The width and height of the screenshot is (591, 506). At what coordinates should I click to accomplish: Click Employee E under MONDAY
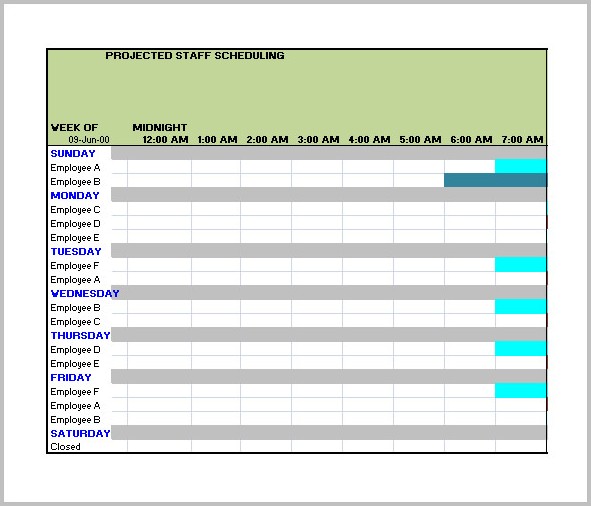[75, 238]
